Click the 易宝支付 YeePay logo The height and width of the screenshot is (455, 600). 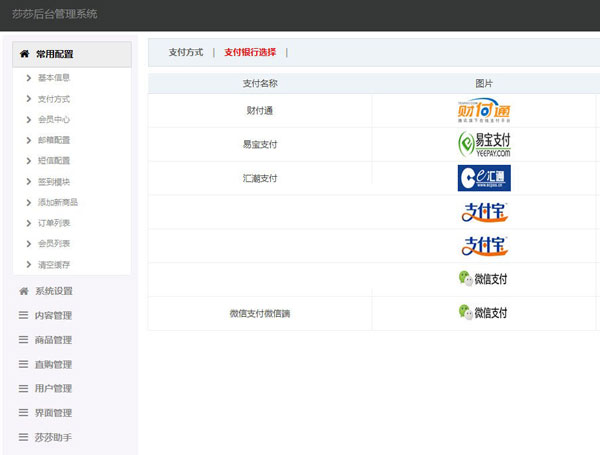[x=484, y=144]
